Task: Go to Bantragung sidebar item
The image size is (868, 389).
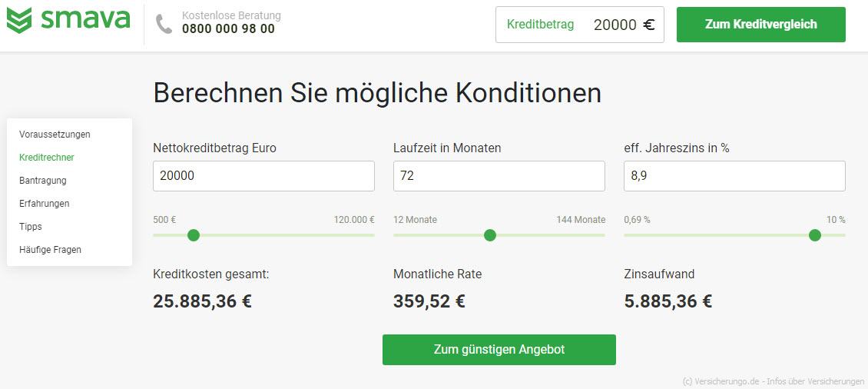Action: point(42,181)
